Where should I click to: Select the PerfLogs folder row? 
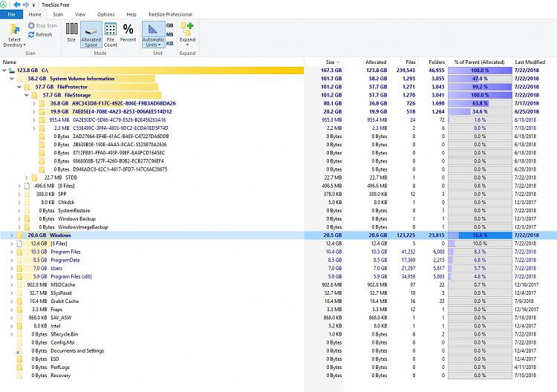(278, 367)
